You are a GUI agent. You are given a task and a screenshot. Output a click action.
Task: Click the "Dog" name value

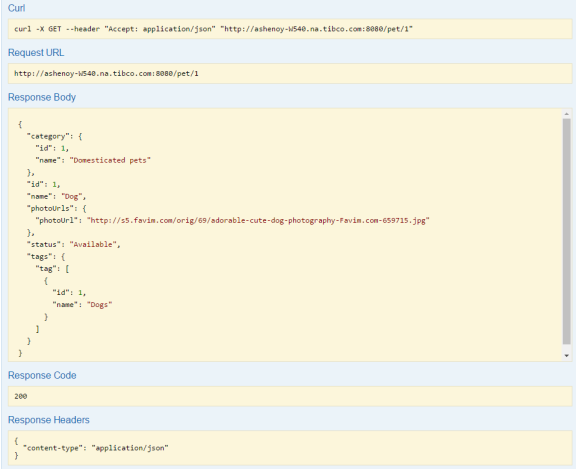click(71, 196)
